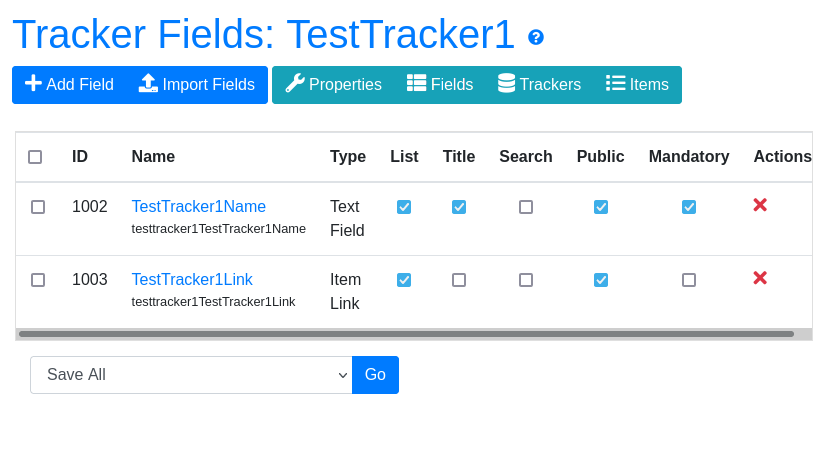
Task: Enable Title checkbox for TestTracker1Link
Action: coord(459,280)
